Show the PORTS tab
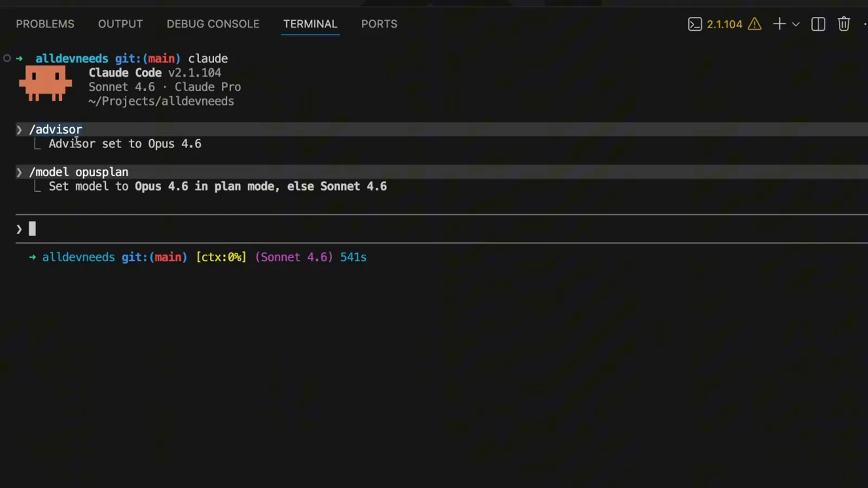Image resolution: width=868 pixels, height=488 pixels. click(x=379, y=24)
